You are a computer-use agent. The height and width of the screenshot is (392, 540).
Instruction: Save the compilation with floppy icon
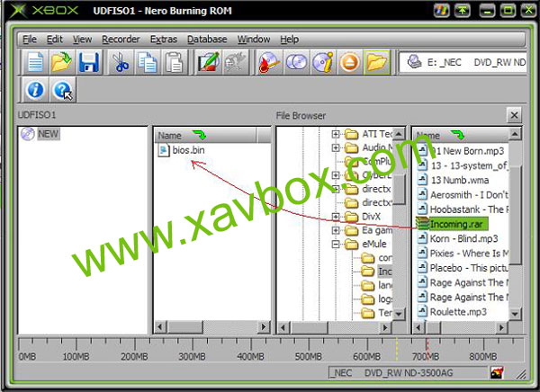click(x=88, y=63)
